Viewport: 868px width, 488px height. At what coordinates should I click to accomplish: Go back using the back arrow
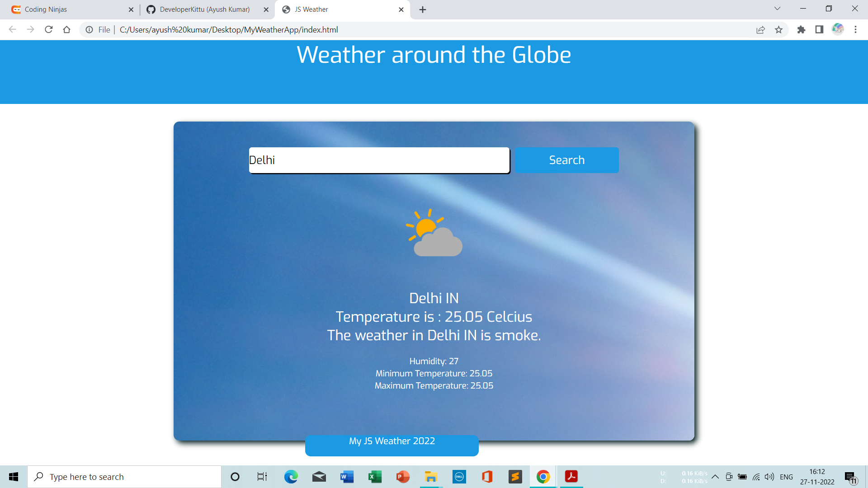click(x=12, y=29)
